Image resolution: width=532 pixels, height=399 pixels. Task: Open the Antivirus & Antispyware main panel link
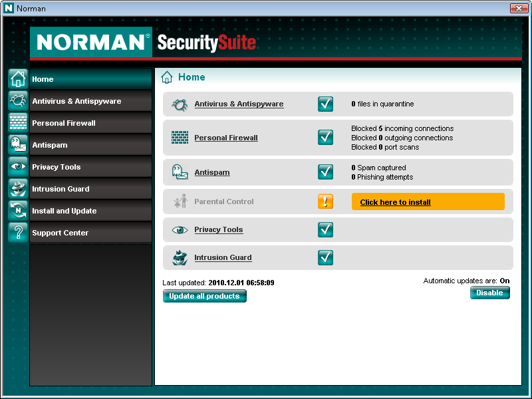239,104
